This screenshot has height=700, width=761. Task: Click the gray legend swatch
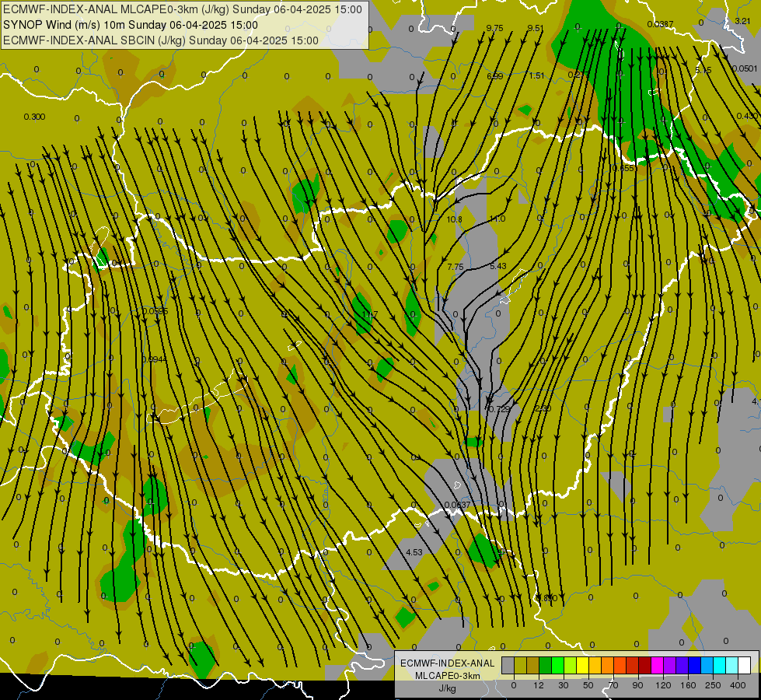[x=508, y=666]
